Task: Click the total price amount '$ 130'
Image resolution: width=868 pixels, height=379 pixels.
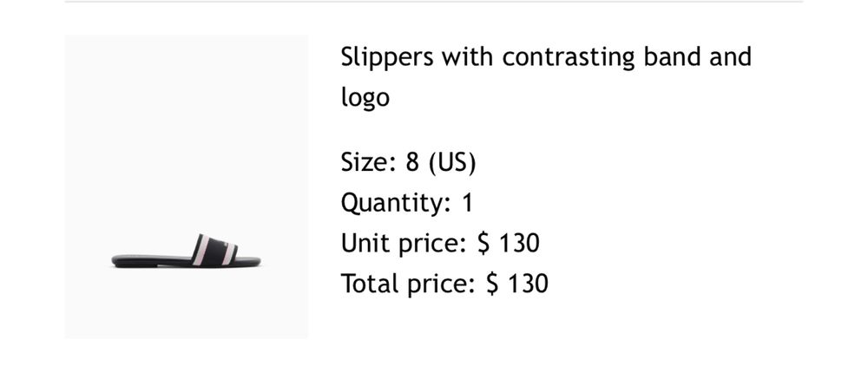Action: click(x=517, y=284)
